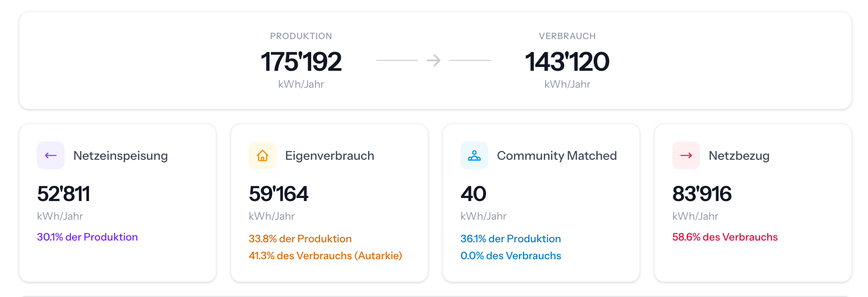Click the text 0.0% des Verbrauchs

[511, 256]
